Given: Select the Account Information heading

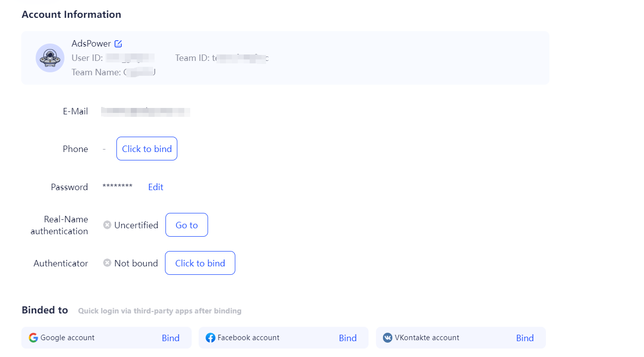Looking at the screenshot, I should (x=71, y=14).
